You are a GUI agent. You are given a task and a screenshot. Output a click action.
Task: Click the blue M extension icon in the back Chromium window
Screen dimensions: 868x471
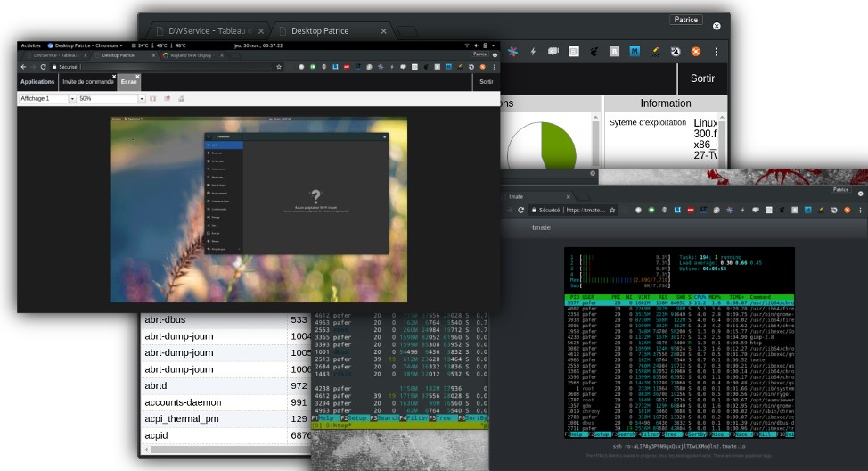point(635,52)
